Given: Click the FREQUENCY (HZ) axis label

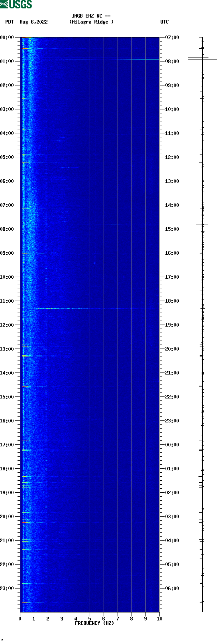Looking at the screenshot, I should [x=94, y=623].
